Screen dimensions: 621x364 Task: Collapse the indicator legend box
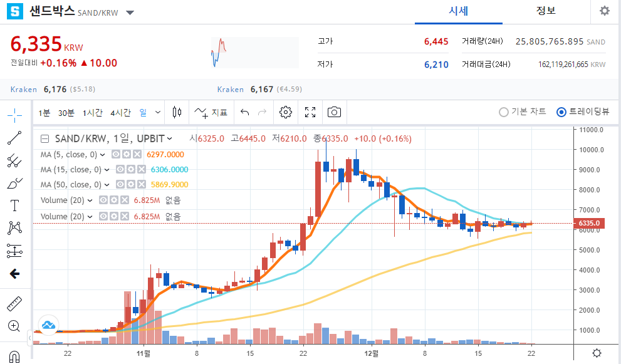[x=45, y=138]
